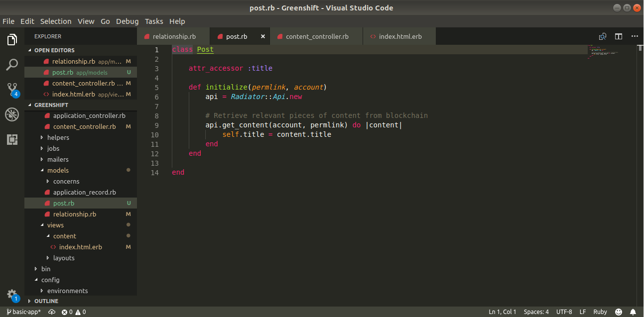This screenshot has width=644, height=317.
Task: Open the Debug view icon
Action: click(x=12, y=115)
